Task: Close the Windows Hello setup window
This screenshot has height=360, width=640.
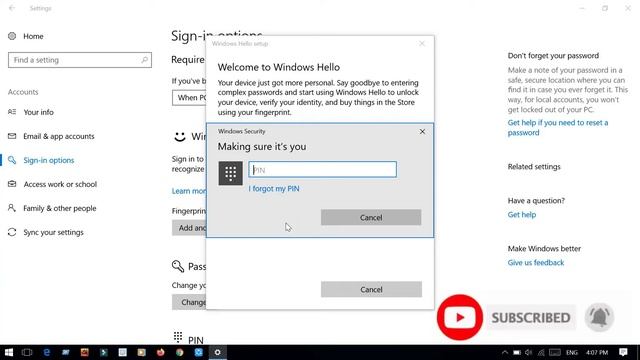Action: pos(422,44)
